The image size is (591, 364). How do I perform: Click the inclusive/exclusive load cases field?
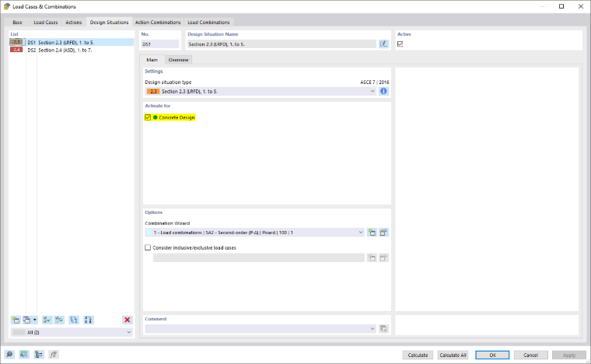pos(258,257)
